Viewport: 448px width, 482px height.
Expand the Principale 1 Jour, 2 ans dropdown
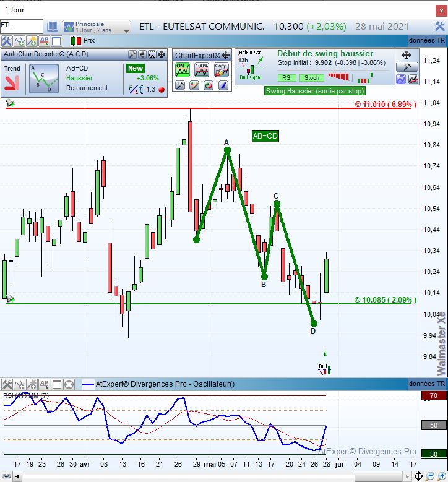[x=97, y=27]
